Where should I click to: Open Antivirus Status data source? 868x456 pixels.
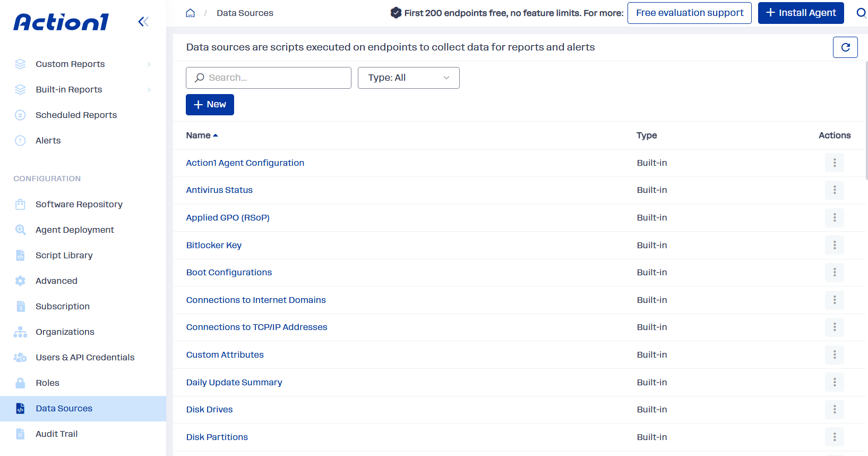tap(219, 190)
